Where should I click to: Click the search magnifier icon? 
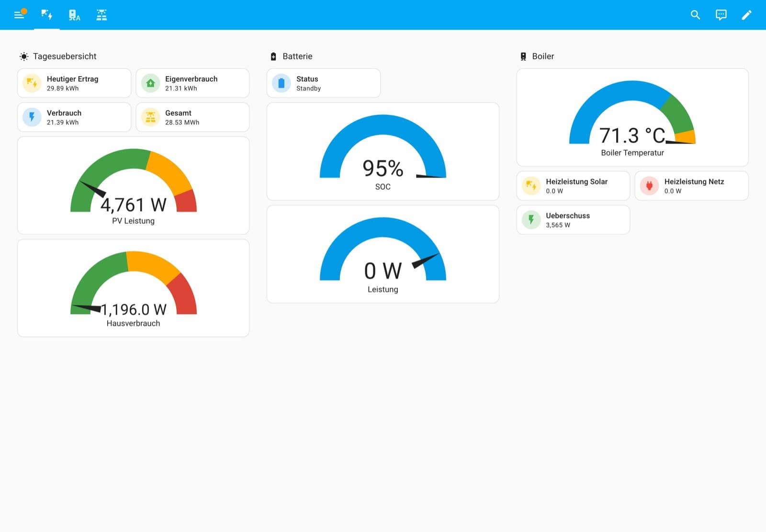pos(695,15)
